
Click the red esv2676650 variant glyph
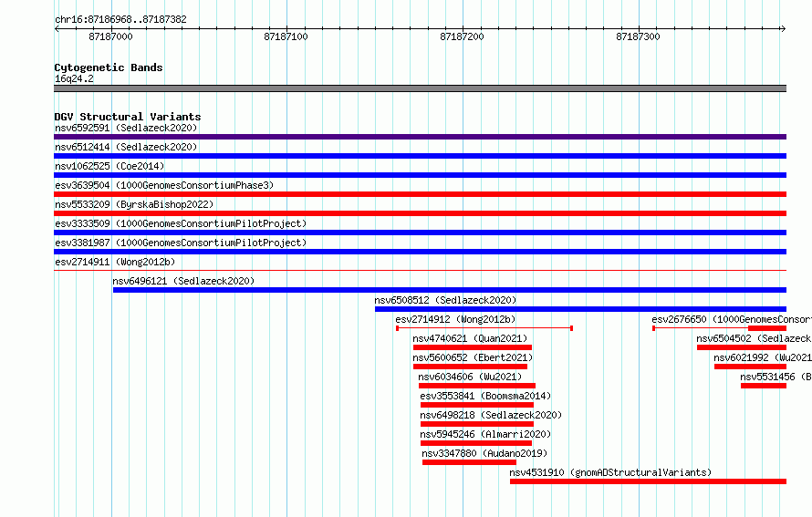click(x=719, y=328)
